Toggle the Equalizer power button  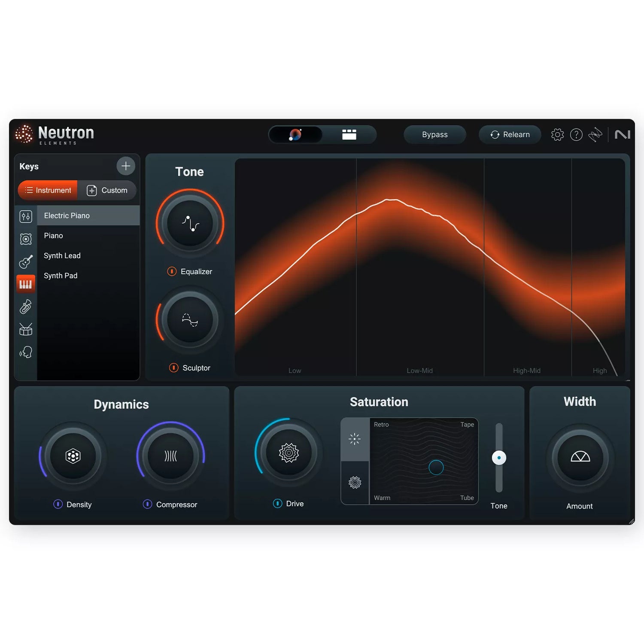[x=172, y=271]
